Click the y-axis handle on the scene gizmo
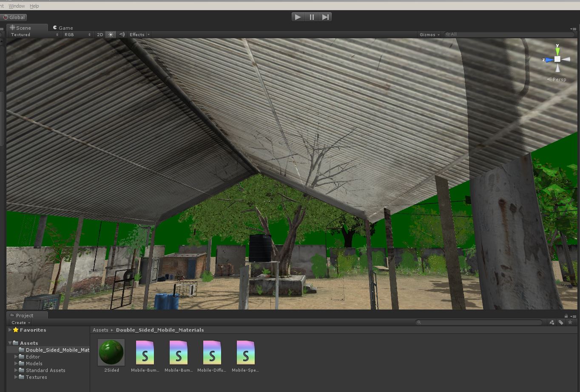The height and width of the screenshot is (392, 580). click(557, 50)
